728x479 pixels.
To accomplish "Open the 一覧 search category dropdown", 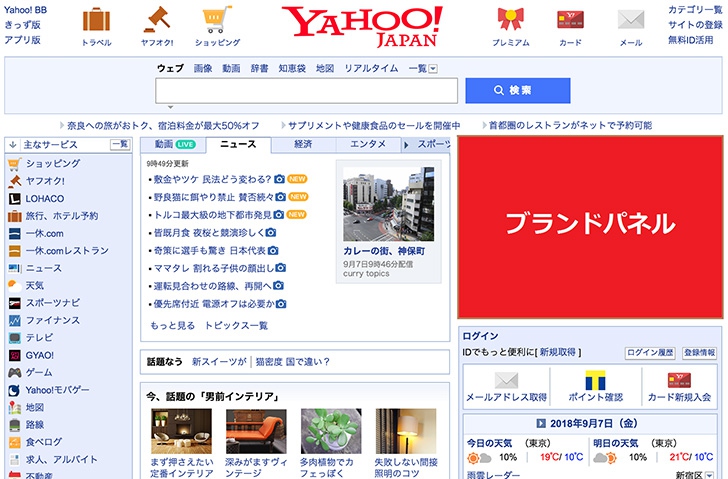I will click(x=433, y=69).
